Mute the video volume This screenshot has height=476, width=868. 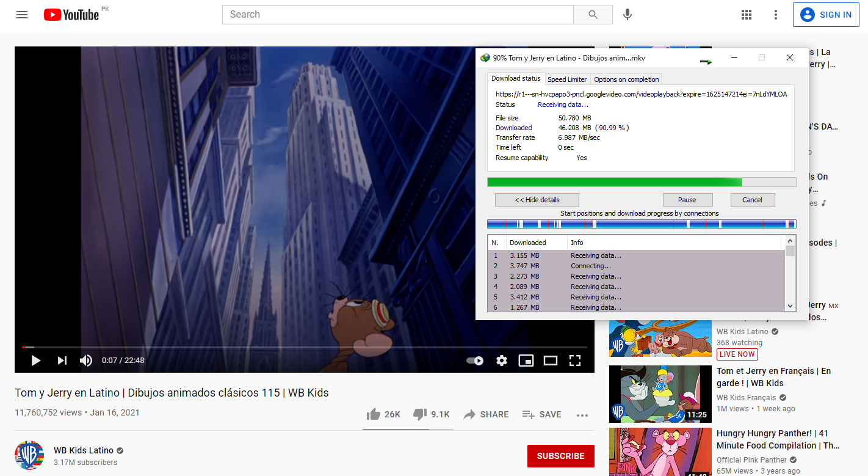86,361
